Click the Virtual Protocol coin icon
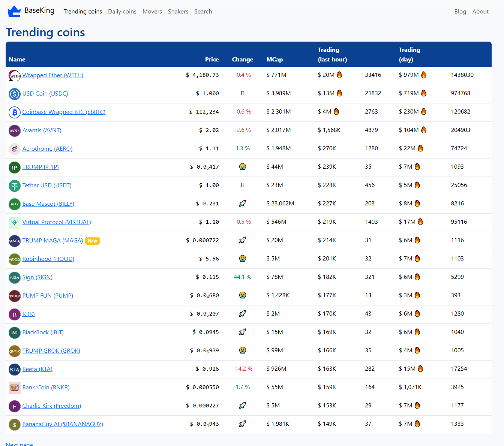 coord(15,223)
